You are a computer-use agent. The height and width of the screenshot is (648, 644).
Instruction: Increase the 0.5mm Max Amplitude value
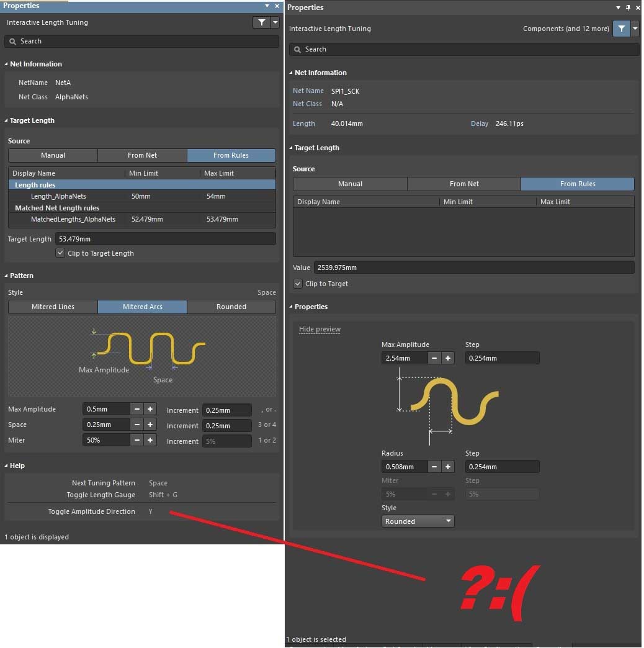(150, 409)
